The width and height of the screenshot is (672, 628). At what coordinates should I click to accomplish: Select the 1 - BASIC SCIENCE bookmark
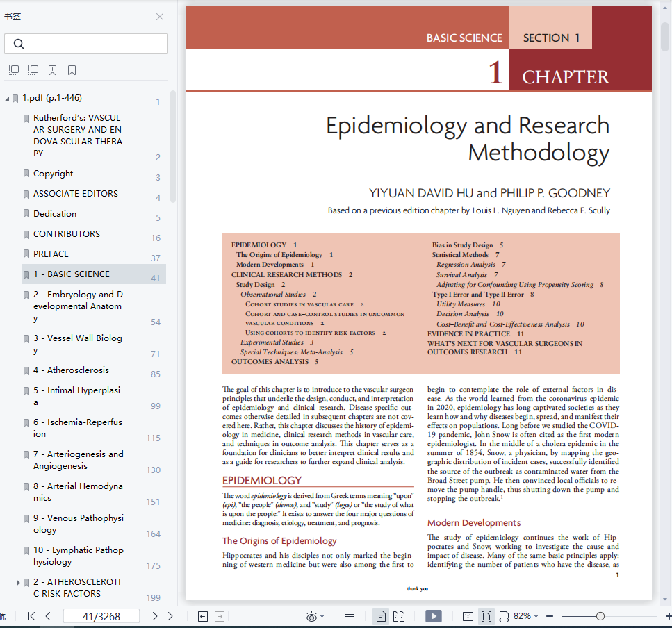(94, 274)
